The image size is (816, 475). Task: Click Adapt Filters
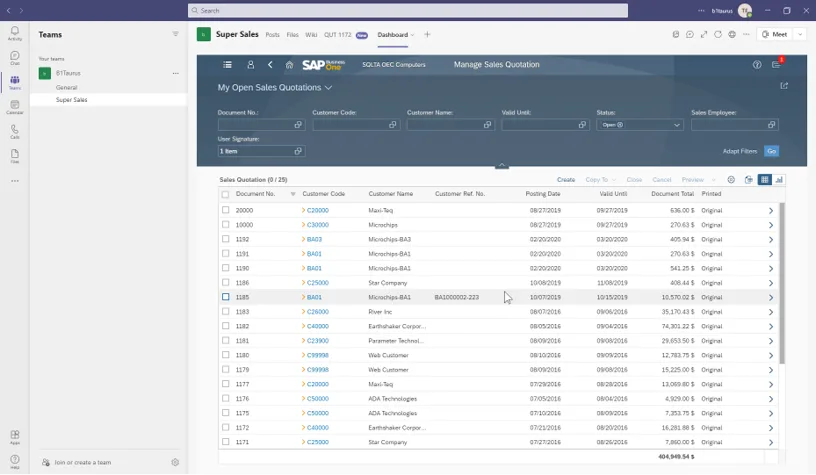tap(740, 151)
